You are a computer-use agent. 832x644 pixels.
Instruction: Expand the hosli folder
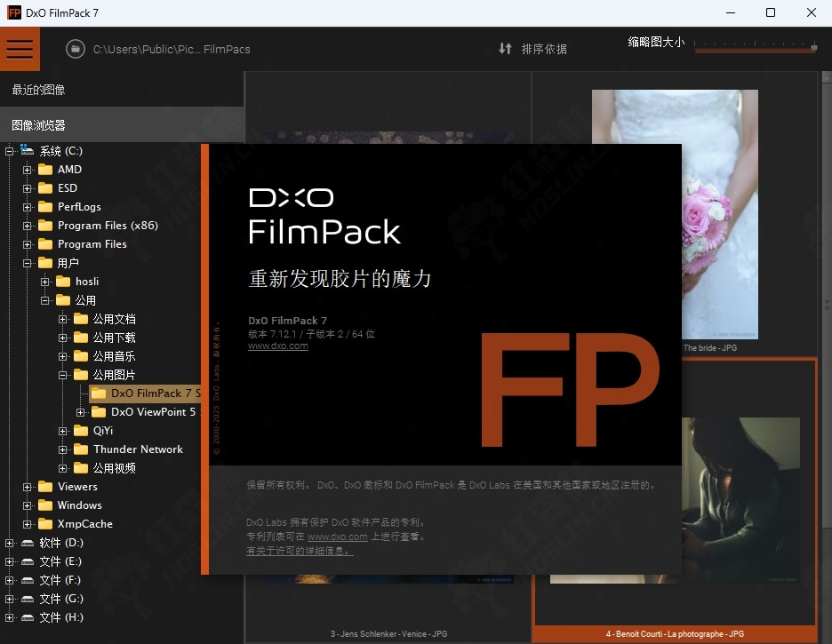45,282
